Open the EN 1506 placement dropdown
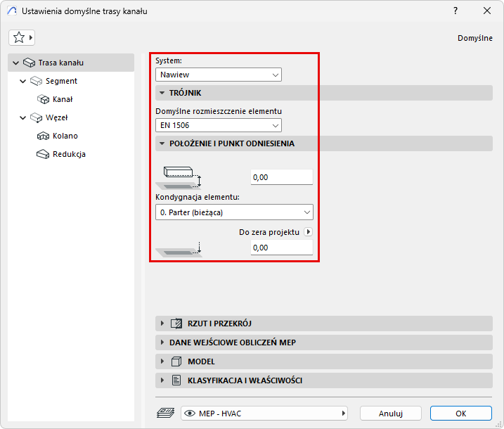The image size is (504, 429). (219, 125)
